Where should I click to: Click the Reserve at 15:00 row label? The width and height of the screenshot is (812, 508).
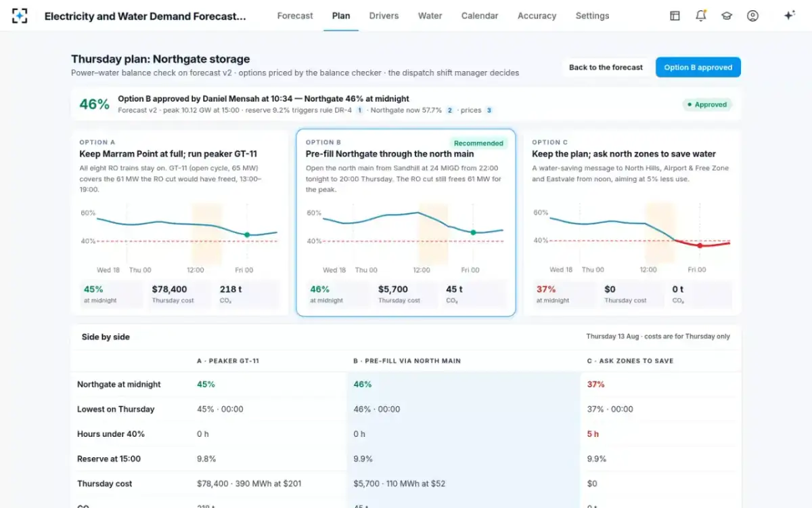[x=109, y=459]
